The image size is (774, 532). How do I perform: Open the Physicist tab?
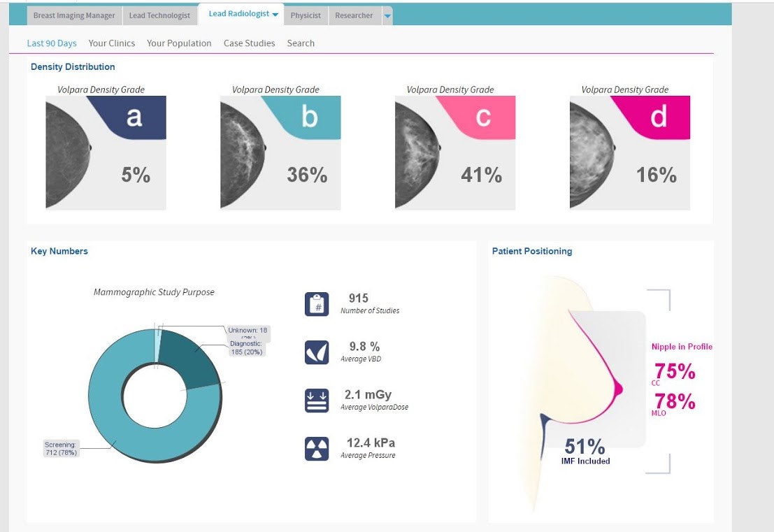(x=306, y=15)
